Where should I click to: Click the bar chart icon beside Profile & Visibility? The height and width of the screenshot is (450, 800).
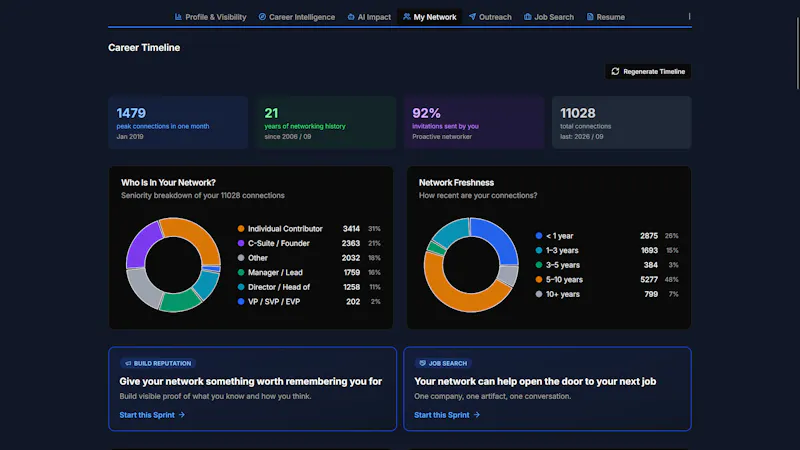point(178,17)
